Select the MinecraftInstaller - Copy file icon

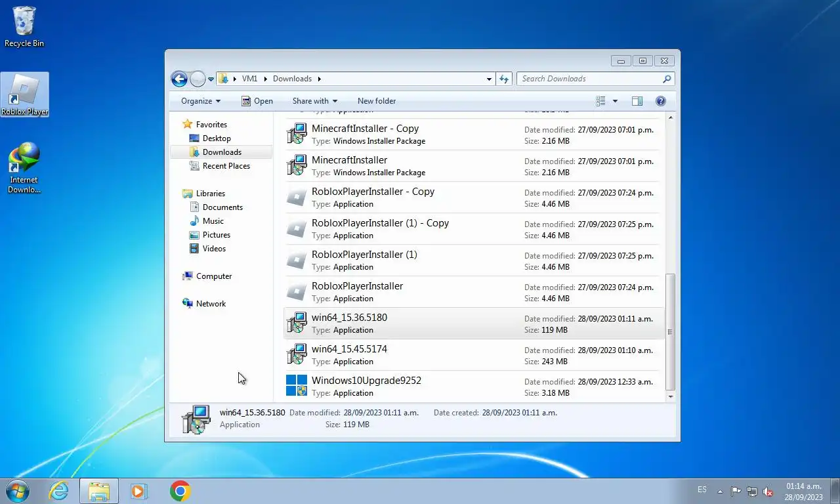click(x=297, y=135)
